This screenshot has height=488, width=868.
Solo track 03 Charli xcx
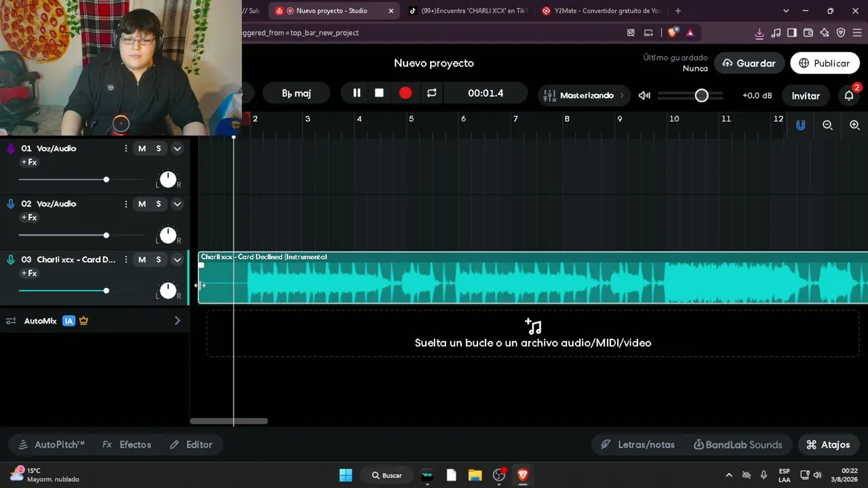coord(159,260)
